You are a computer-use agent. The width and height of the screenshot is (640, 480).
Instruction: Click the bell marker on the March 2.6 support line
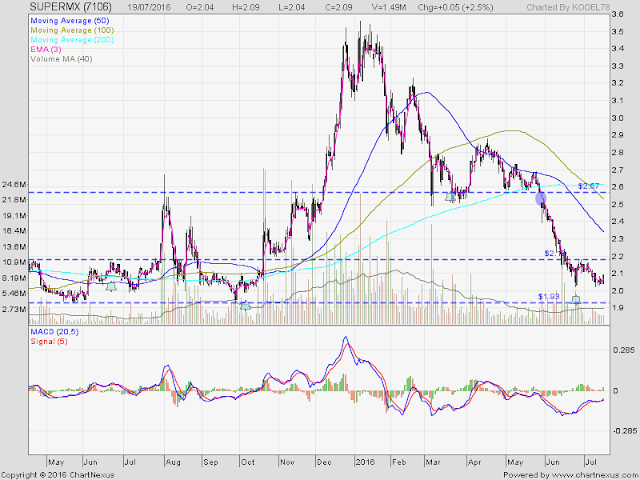(x=450, y=197)
